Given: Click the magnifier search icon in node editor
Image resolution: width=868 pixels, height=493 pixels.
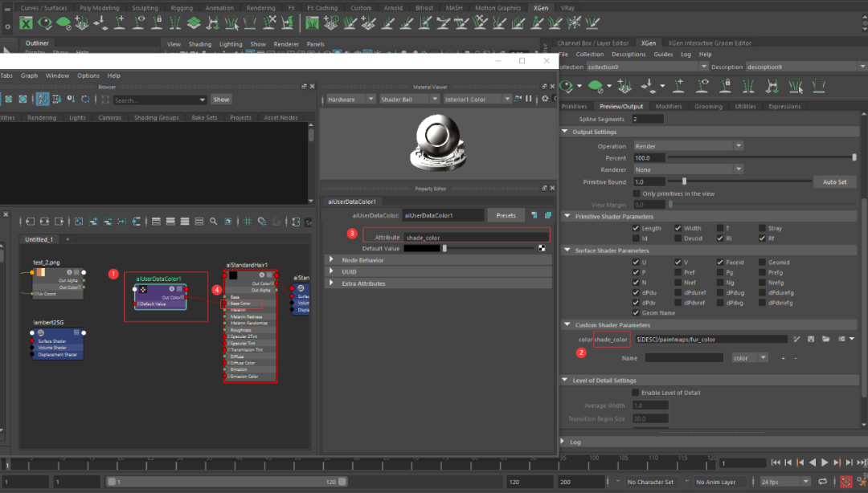Looking at the screenshot, I should [213, 222].
